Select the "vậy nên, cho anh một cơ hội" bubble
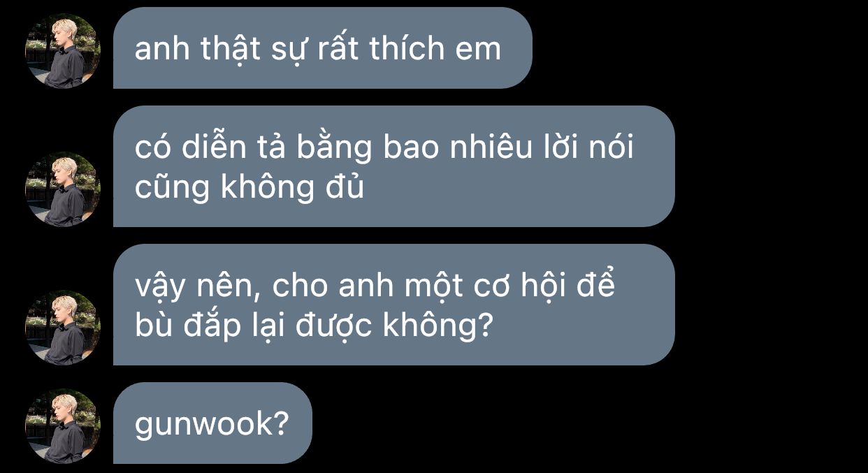The image size is (868, 473). (394, 305)
